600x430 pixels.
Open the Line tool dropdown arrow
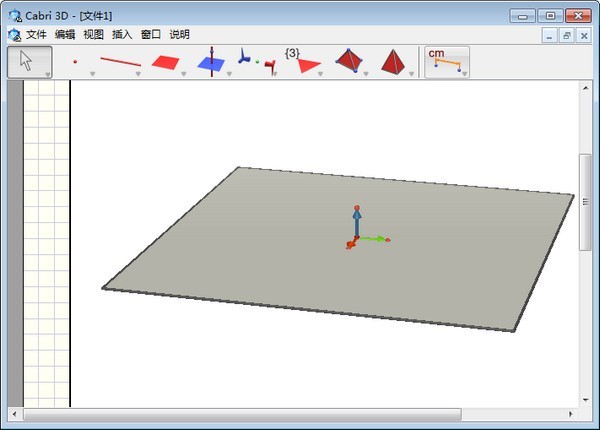click(x=138, y=74)
